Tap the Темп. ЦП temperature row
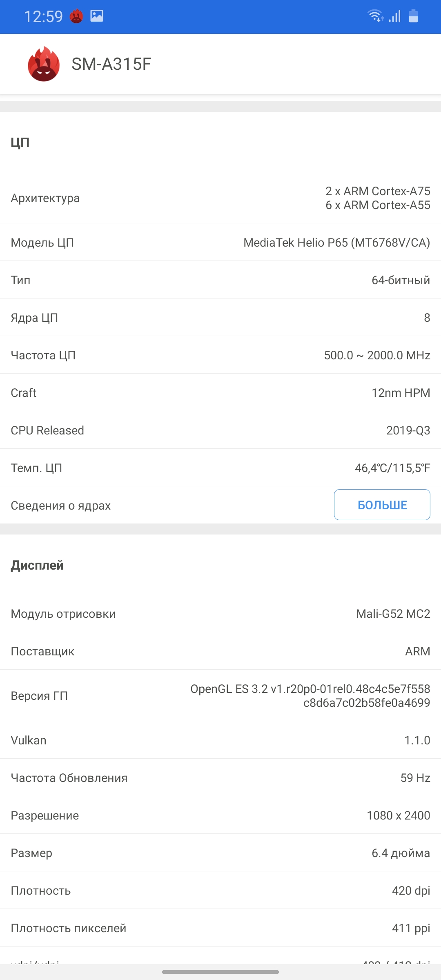Screen dimensions: 441x980 (x=220, y=468)
